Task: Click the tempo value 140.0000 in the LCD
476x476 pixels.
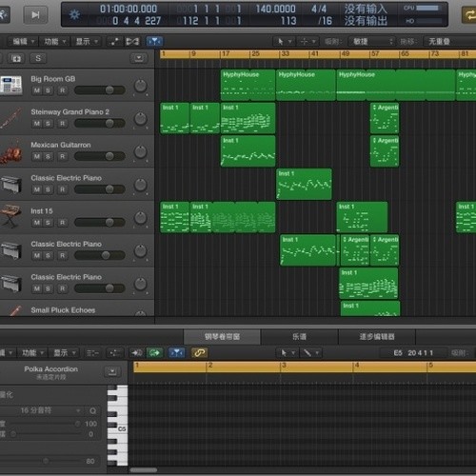Action: [x=275, y=9]
